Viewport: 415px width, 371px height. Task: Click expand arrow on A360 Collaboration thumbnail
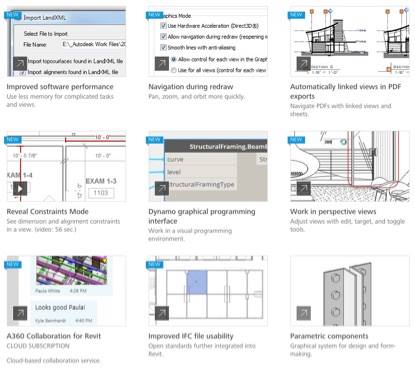point(20,313)
